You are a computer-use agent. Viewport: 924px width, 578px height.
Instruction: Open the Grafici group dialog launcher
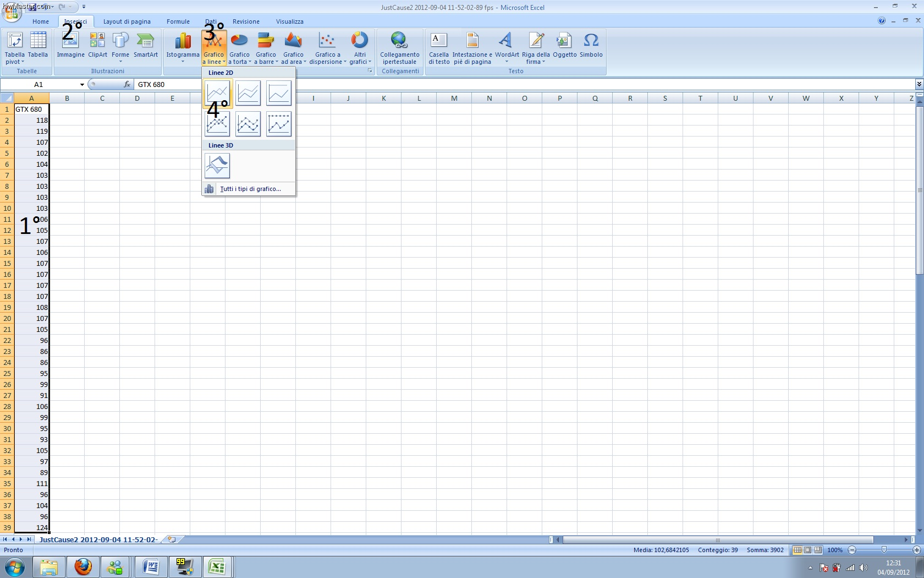point(370,71)
